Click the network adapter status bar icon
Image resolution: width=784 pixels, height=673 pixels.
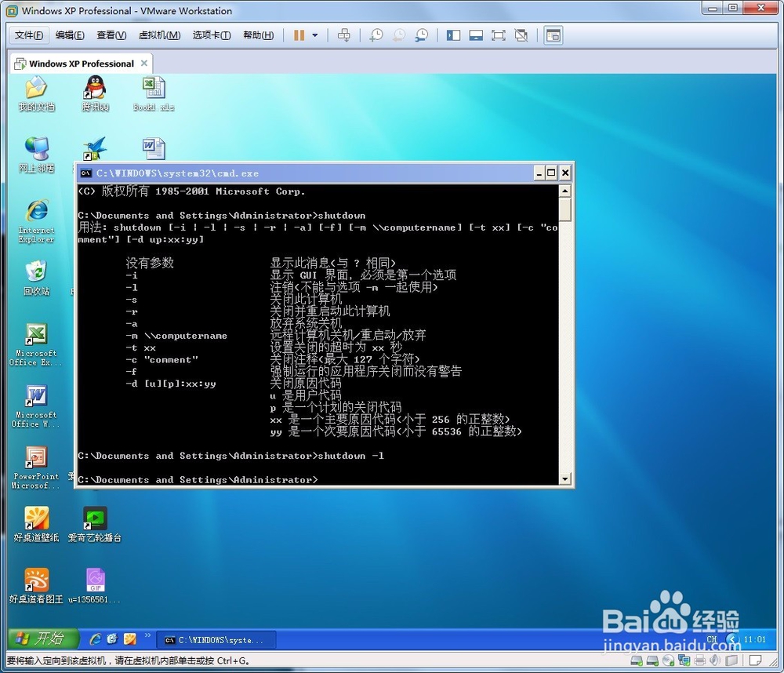(x=684, y=660)
